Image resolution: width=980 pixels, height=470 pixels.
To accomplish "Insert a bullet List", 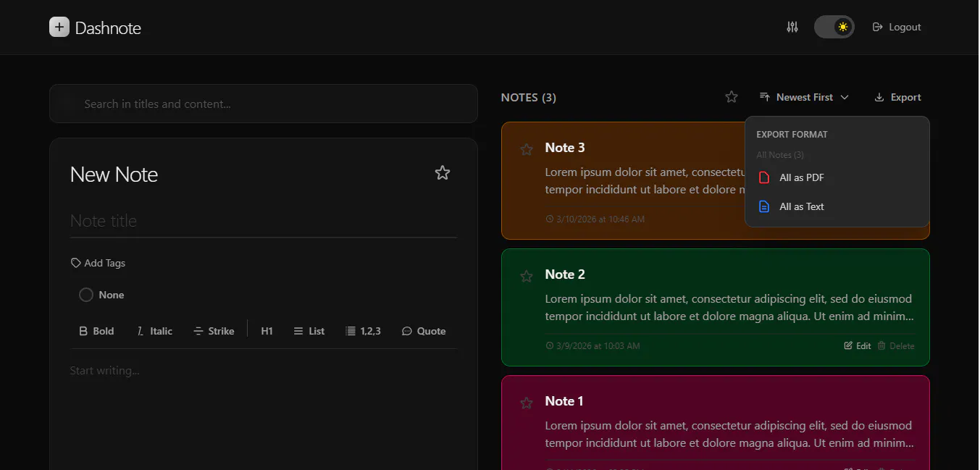I will 309,331.
